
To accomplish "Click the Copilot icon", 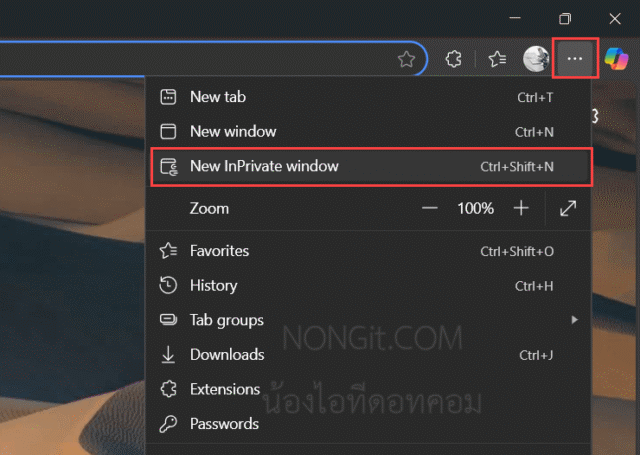I will (617, 59).
